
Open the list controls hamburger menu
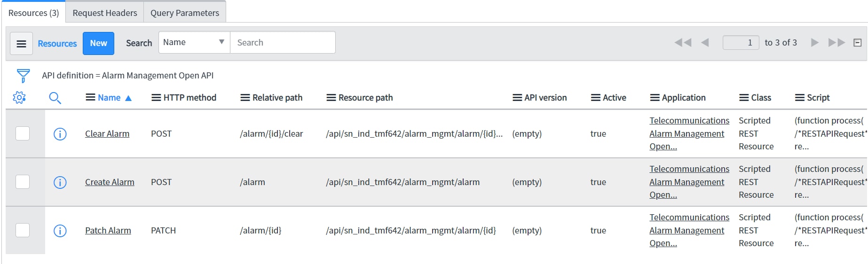click(21, 44)
